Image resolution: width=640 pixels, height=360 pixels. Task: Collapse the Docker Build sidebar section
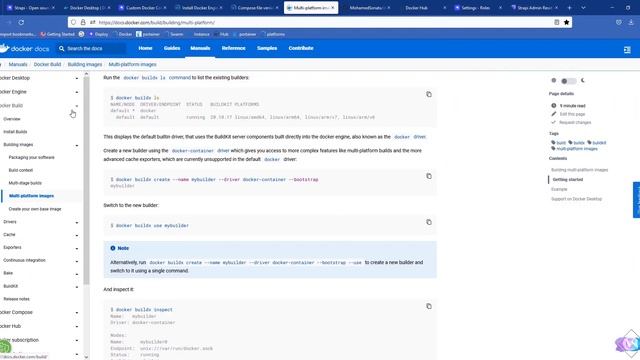tap(77, 106)
